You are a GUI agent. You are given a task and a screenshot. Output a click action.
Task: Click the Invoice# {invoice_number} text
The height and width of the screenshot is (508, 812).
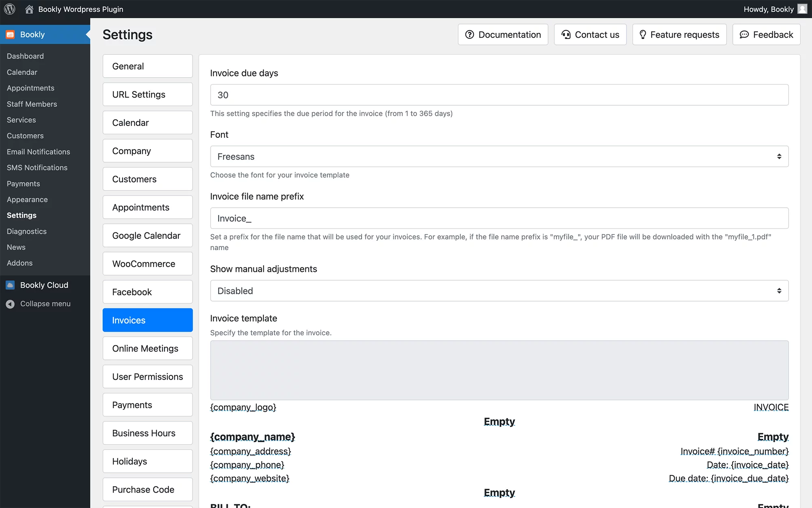(734, 452)
